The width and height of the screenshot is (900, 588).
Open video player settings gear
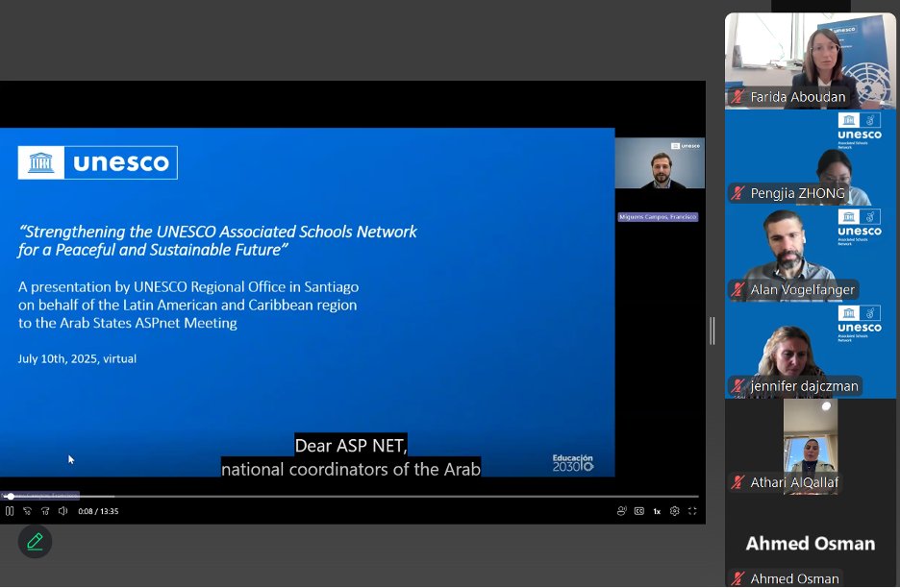(675, 511)
